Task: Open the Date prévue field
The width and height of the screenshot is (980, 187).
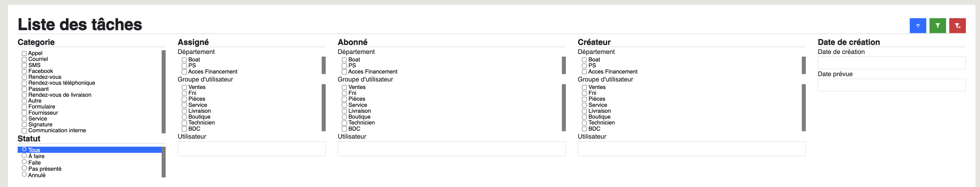Action: point(891,85)
